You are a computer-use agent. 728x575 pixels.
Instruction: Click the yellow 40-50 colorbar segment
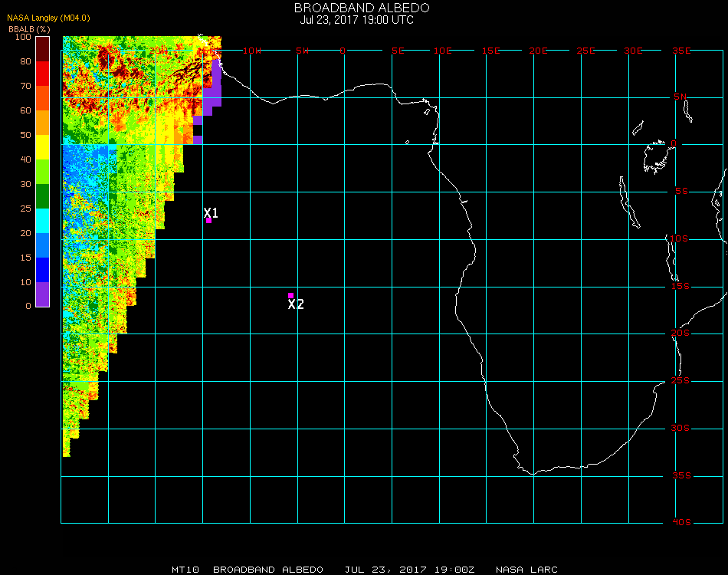pos(43,147)
